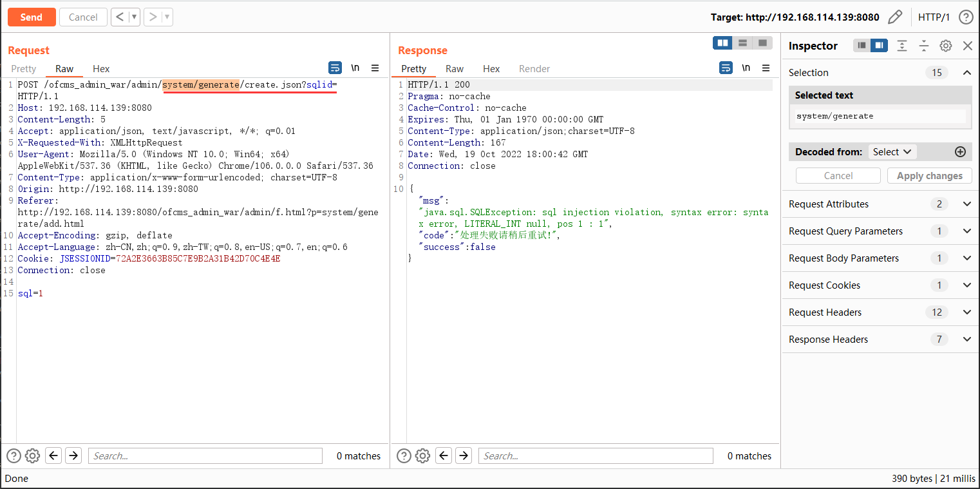The height and width of the screenshot is (489, 980).
Task: Click the Cancel button beside Send
Action: point(83,17)
